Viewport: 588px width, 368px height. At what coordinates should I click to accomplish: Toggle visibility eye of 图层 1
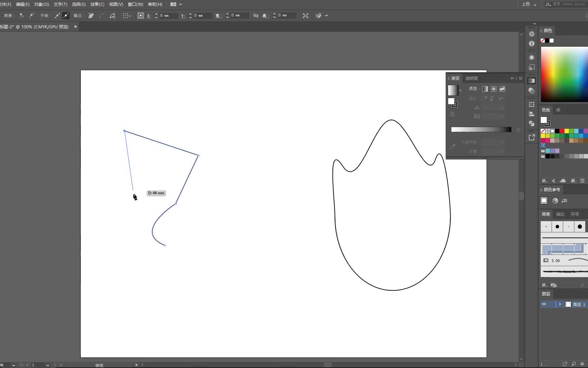click(544, 304)
